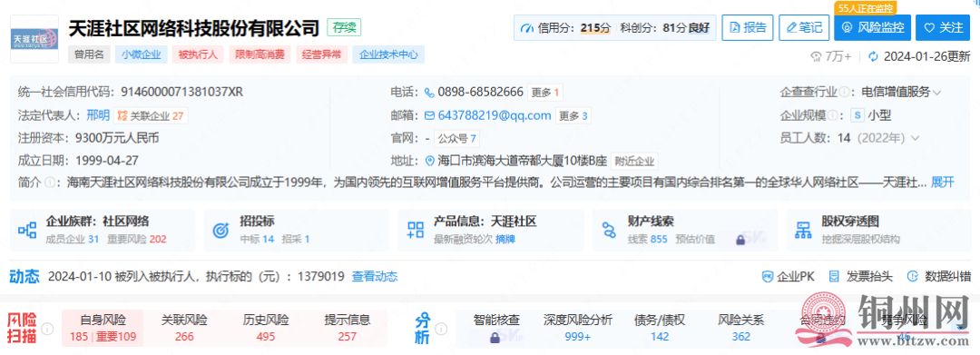Image resolution: width=980 pixels, height=355 pixels.
Task: Open 查看动态 link
Action: (x=375, y=276)
